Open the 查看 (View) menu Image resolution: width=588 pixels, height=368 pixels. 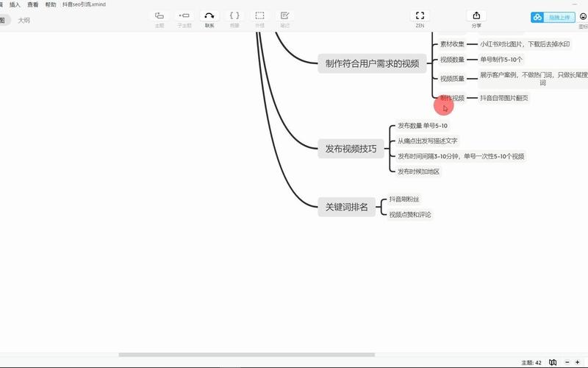pyautogui.click(x=32, y=4)
